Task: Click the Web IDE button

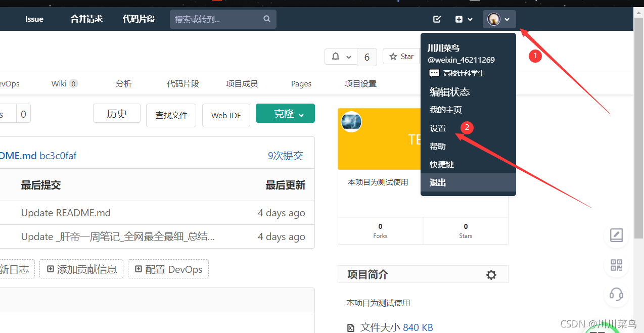Action: pos(226,115)
